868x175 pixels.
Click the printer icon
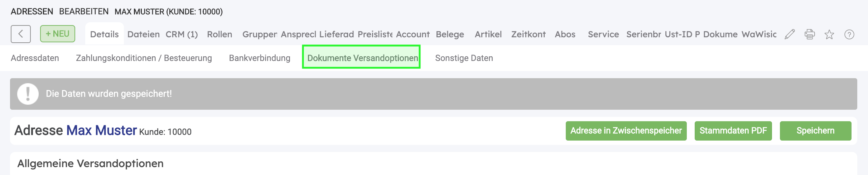(810, 34)
